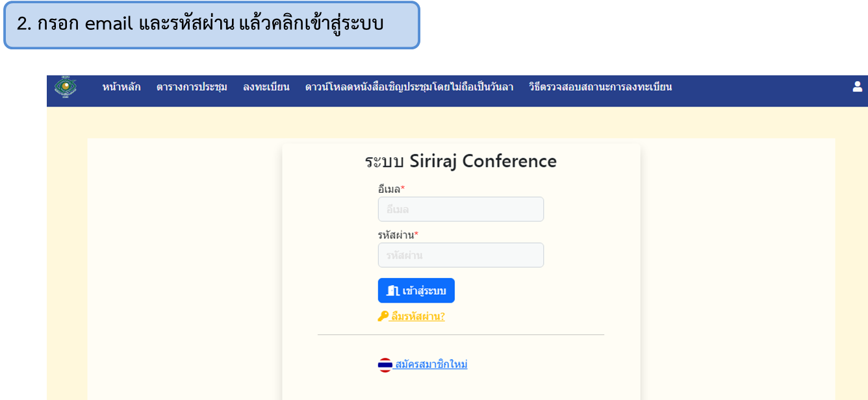The height and width of the screenshot is (400, 868).
Task: Click the รหัสผ่าน field label
Action: (396, 235)
